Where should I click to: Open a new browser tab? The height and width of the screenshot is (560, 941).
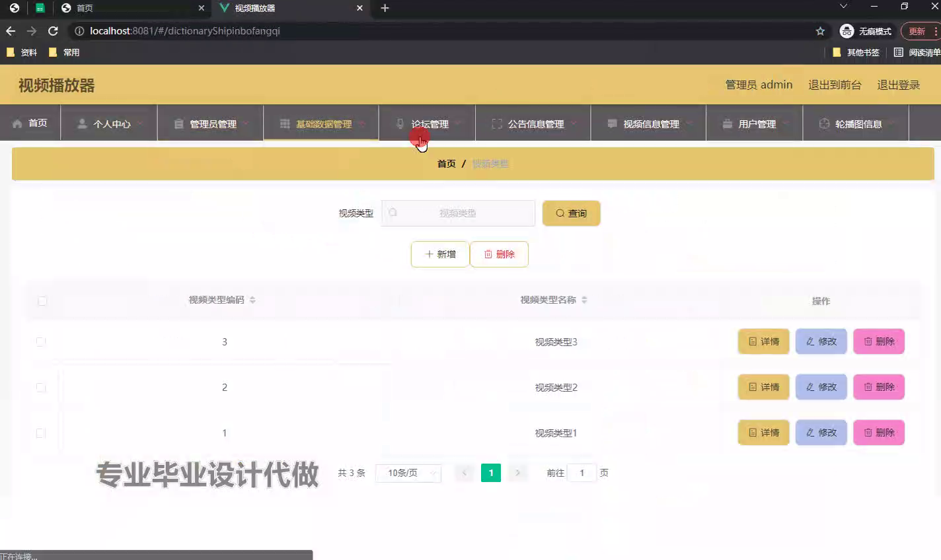point(385,8)
